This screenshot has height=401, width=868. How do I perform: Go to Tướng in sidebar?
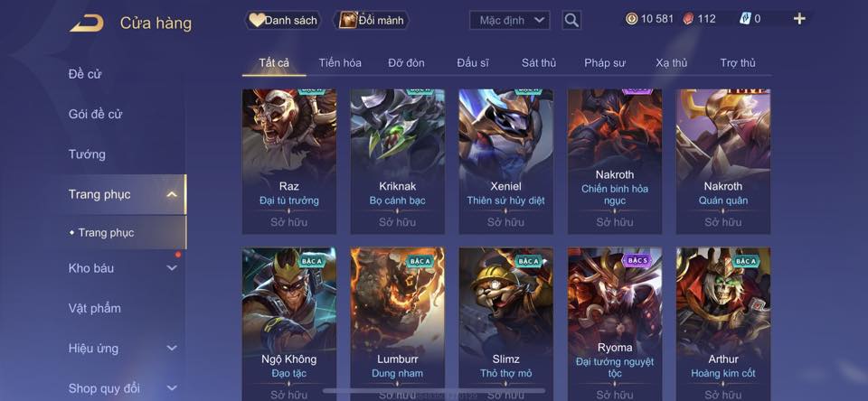tap(87, 154)
